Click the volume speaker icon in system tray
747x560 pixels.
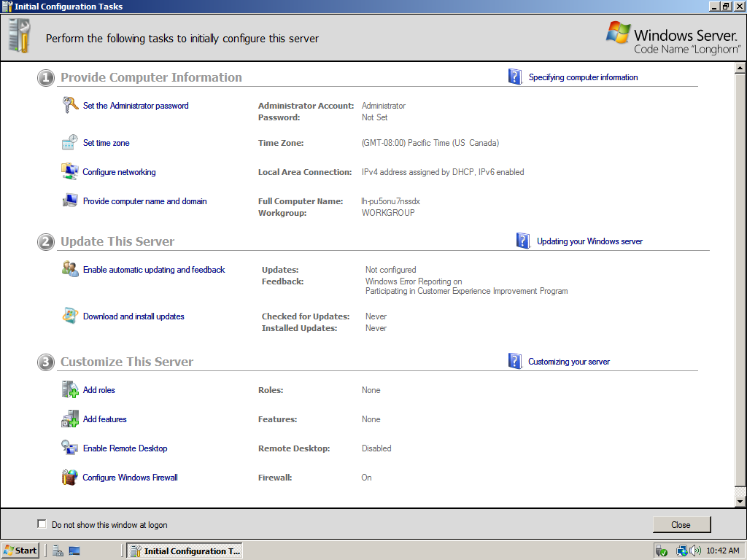point(695,551)
